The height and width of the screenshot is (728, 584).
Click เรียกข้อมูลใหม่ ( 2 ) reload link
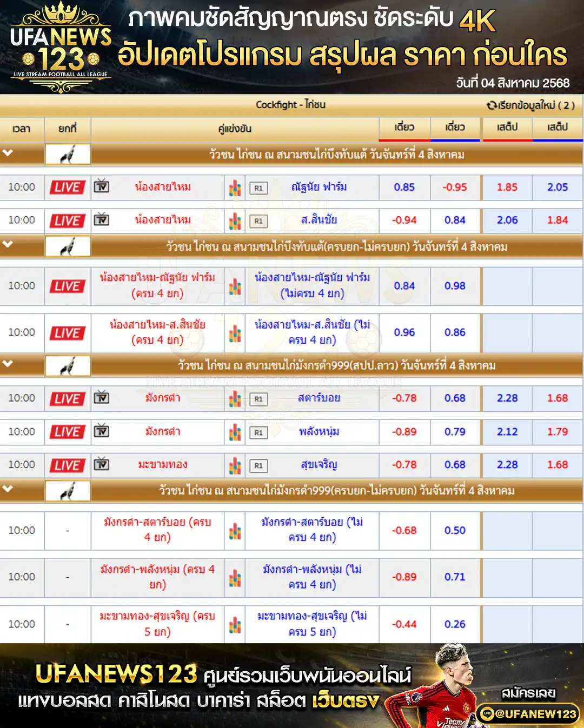pyautogui.click(x=530, y=105)
